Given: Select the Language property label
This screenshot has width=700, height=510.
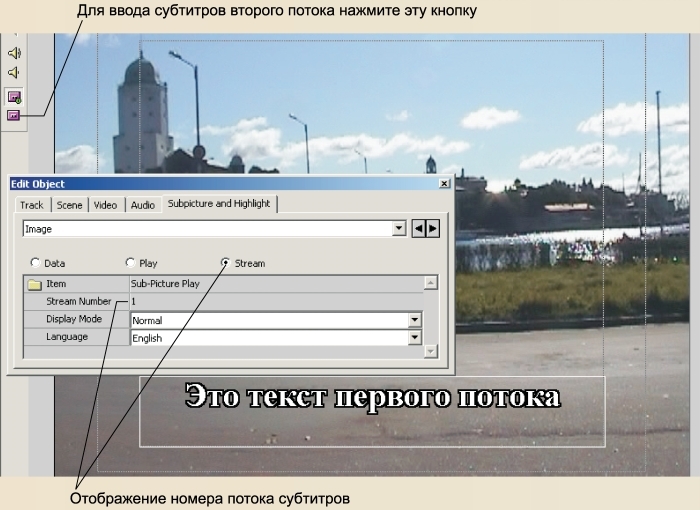Looking at the screenshot, I should 67,337.
